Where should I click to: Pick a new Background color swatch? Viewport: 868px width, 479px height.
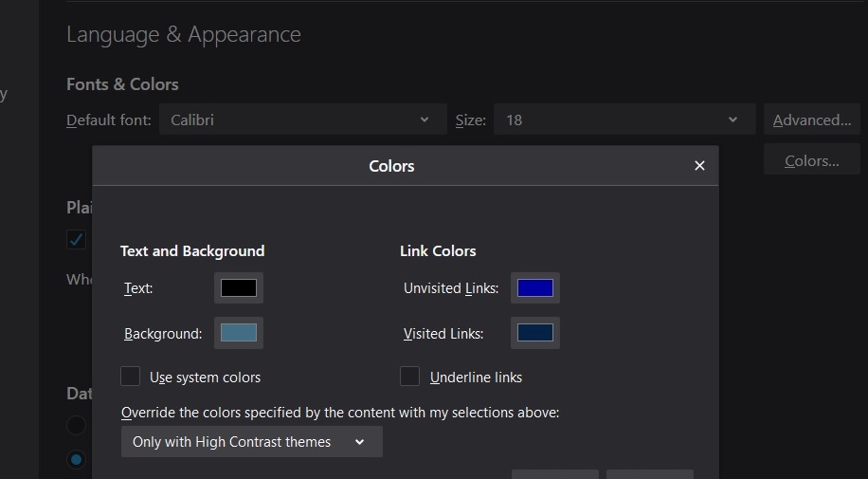[x=239, y=333]
